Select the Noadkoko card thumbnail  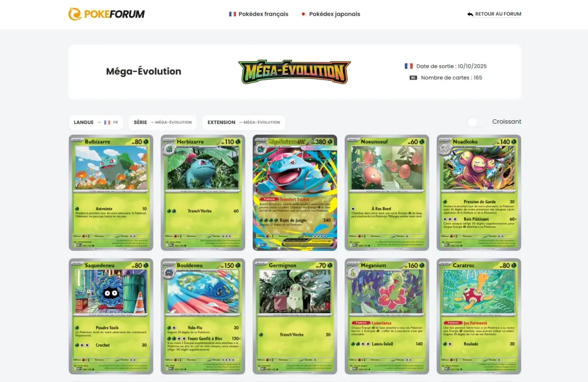pos(479,192)
